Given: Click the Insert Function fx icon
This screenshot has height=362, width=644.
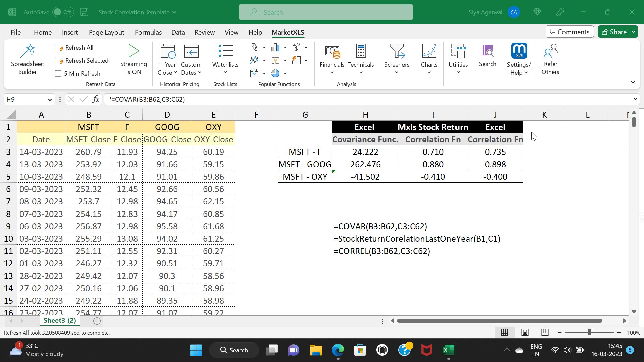Looking at the screenshot, I should pyautogui.click(x=96, y=99).
